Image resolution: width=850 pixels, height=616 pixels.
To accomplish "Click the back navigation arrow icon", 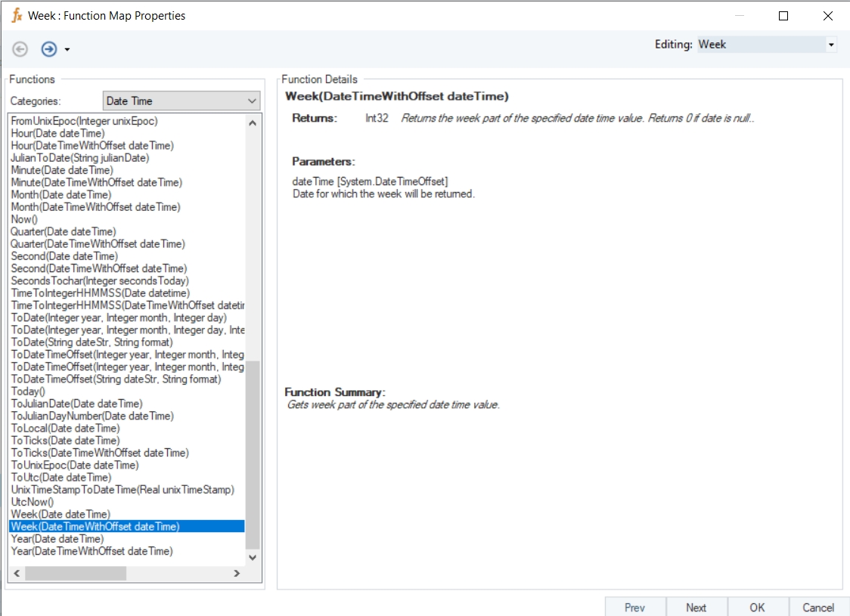I will pyautogui.click(x=20, y=49).
